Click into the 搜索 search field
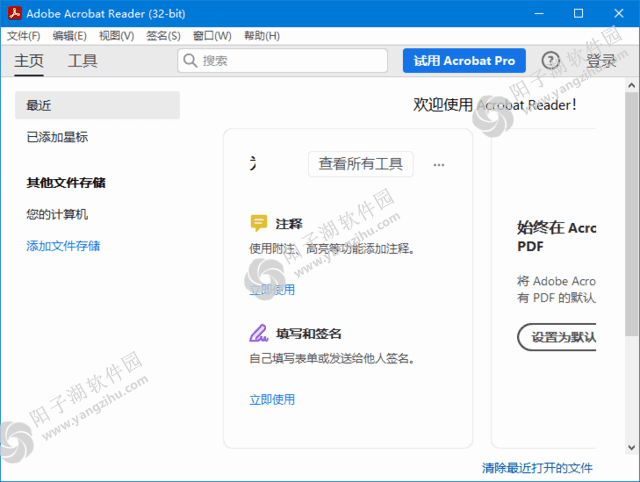 point(282,60)
